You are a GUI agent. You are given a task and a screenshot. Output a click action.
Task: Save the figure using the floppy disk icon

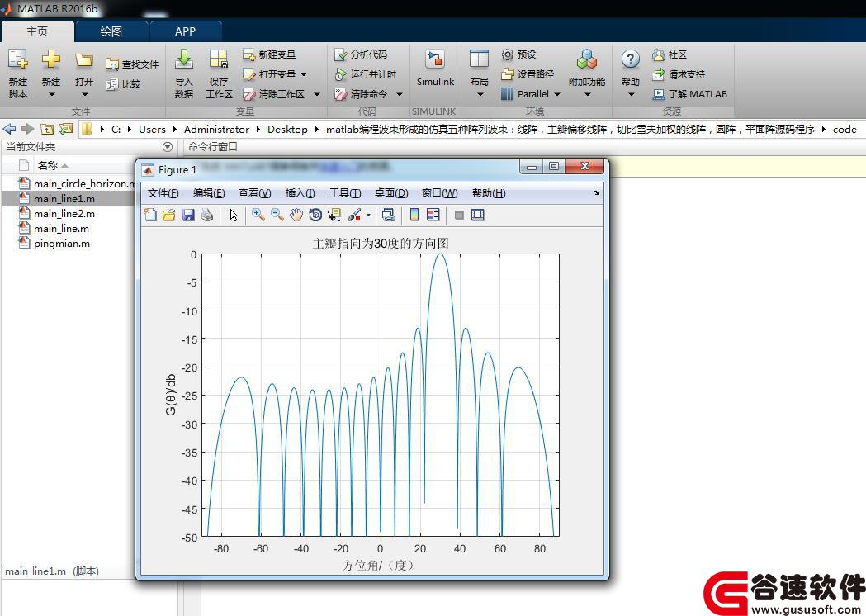[188, 215]
